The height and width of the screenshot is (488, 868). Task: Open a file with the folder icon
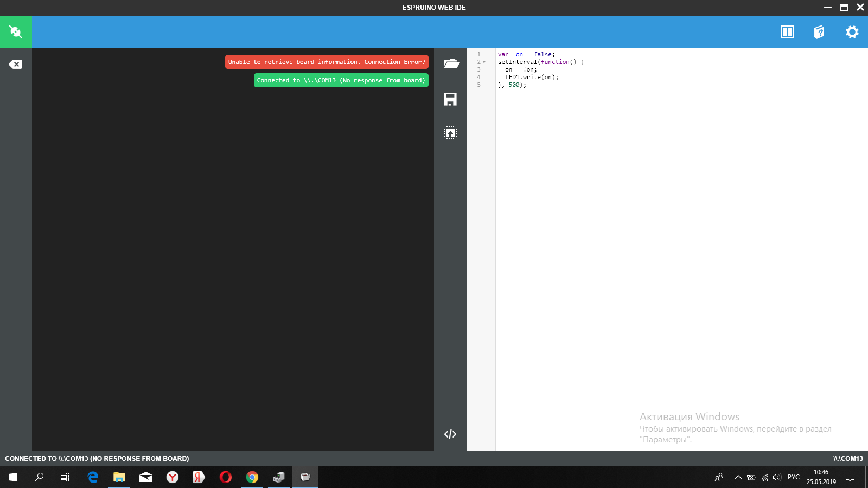451,64
